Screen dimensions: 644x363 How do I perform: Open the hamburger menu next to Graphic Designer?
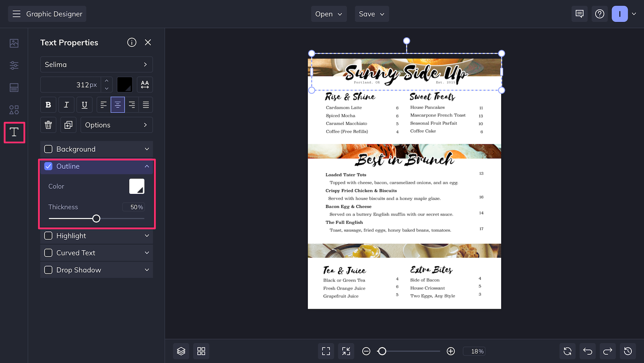click(17, 14)
